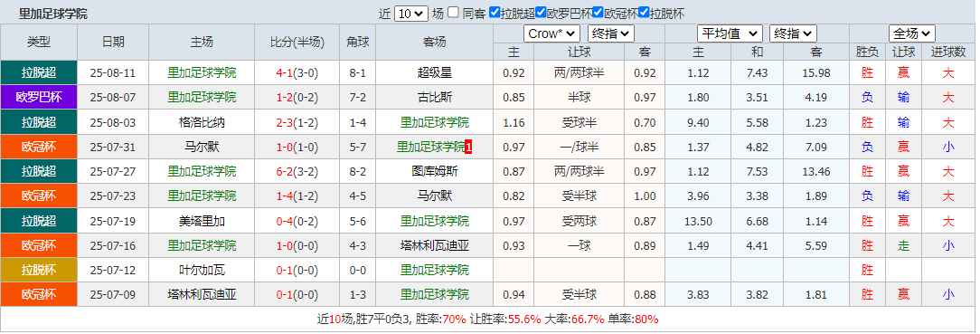Open the 终指 dropdown beside 平均值
This screenshot has width=980, height=334.
point(794,33)
